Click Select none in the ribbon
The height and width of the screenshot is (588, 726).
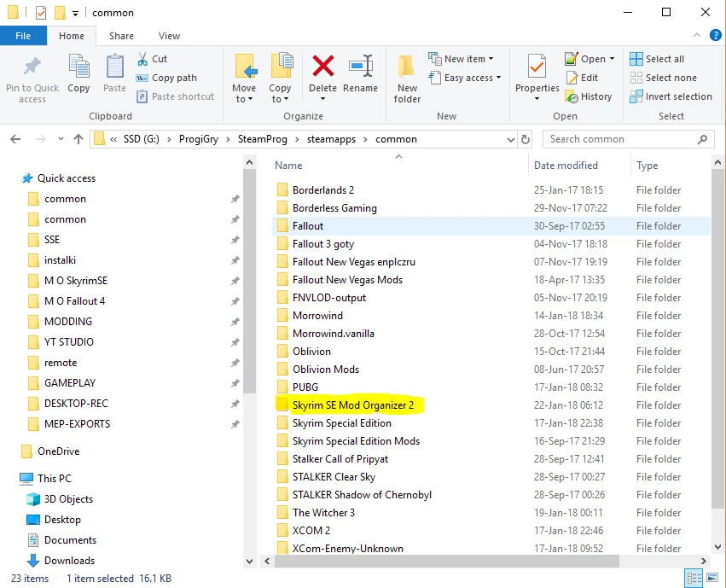tap(664, 78)
